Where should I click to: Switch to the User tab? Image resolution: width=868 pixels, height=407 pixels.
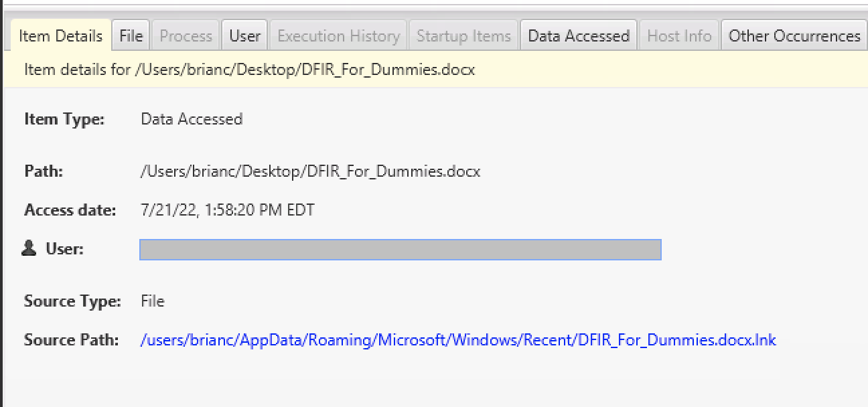244,35
